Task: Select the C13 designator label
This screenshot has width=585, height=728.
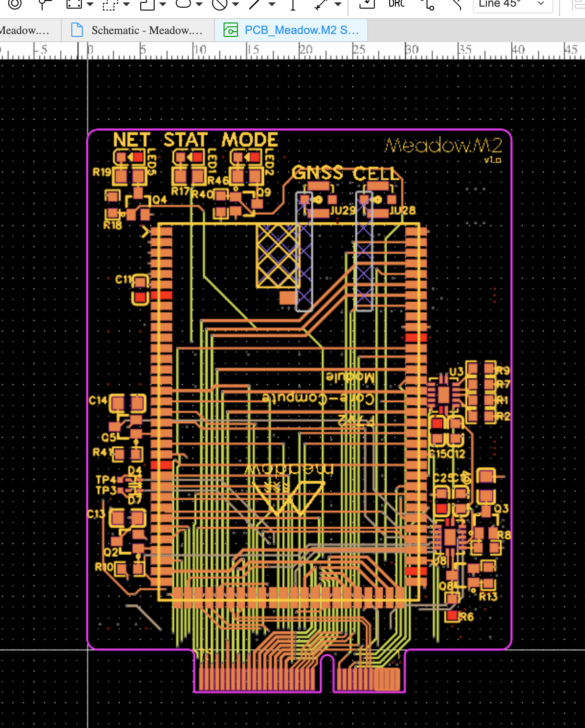Action: click(96, 514)
